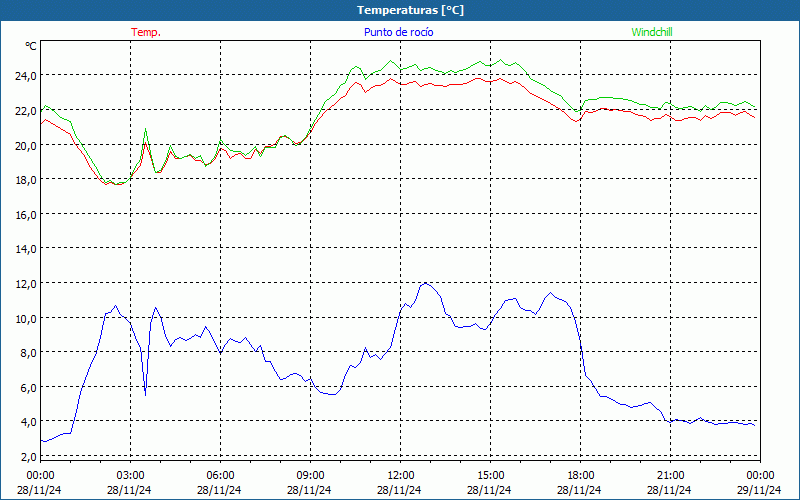The image size is (800, 500).
Task: Click the '6,0' y-axis value
Action: click(x=28, y=388)
